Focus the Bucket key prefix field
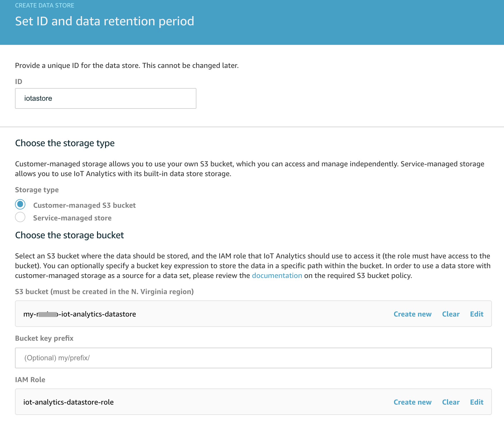The height and width of the screenshot is (423, 504). click(253, 358)
